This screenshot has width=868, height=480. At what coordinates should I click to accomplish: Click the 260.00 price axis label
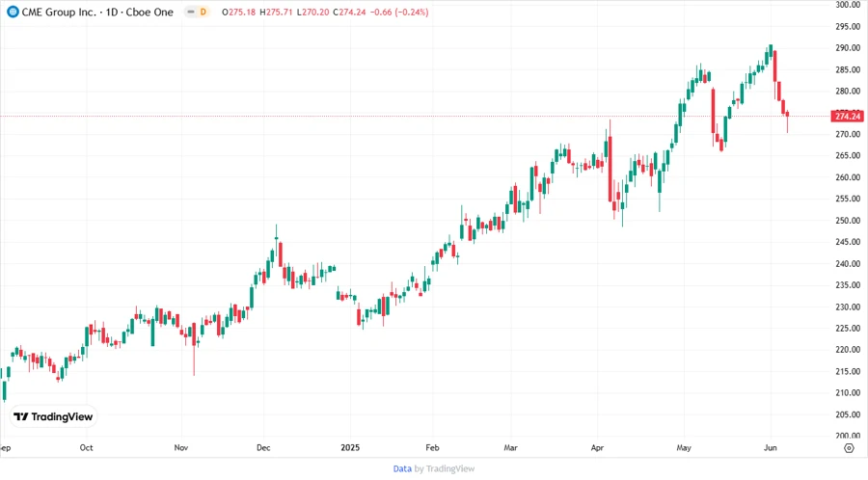[848, 177]
